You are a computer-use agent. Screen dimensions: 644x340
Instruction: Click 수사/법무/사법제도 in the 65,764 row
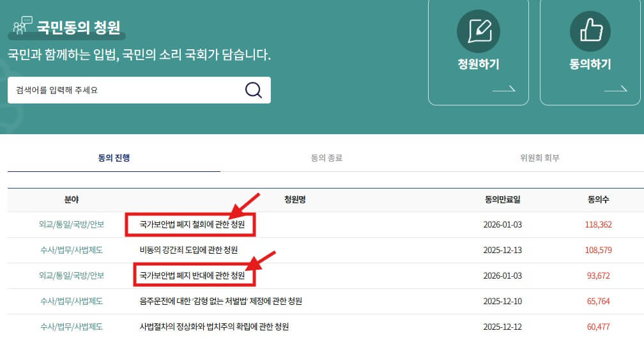(72, 301)
